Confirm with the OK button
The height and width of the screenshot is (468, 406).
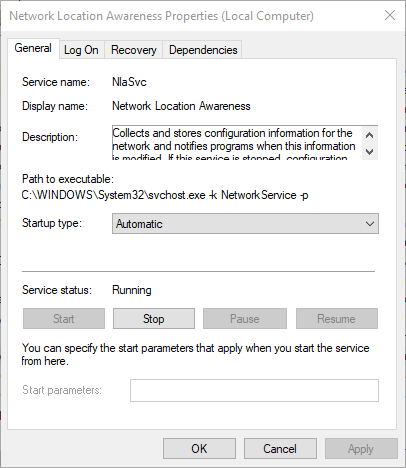click(x=199, y=449)
